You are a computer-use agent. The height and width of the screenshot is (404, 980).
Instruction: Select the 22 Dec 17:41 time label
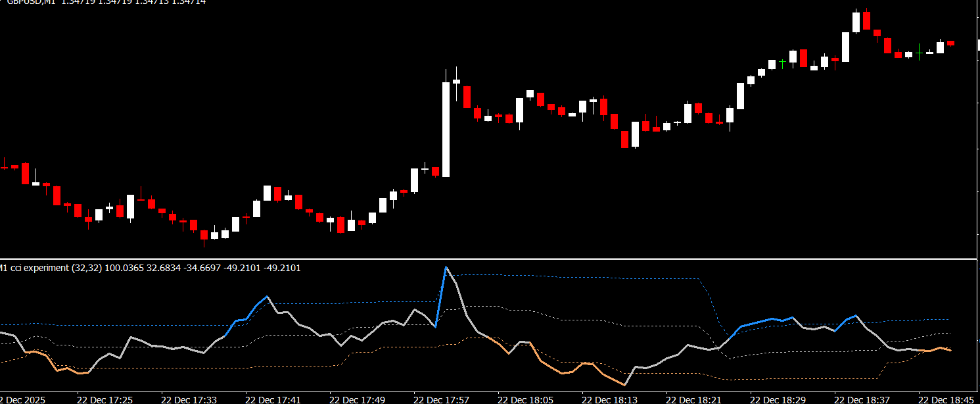(273, 399)
